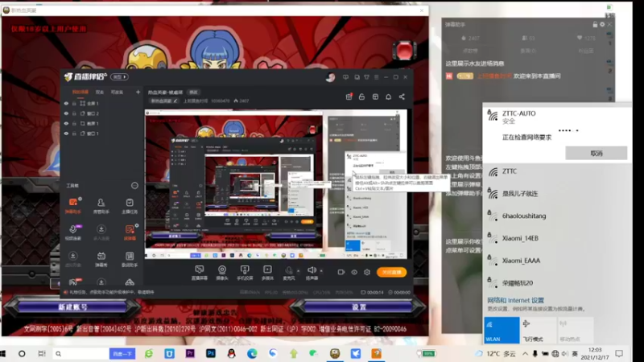Viewport: 644px width, 362px height.
Task: Open the triangle menu icon in 直播伴侣 title bar
Action: (x=366, y=77)
